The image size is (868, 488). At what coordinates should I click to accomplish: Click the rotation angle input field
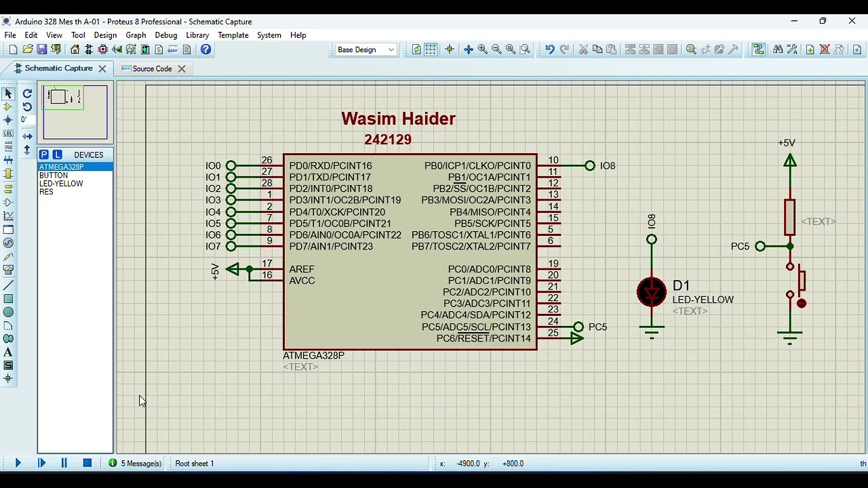26,120
